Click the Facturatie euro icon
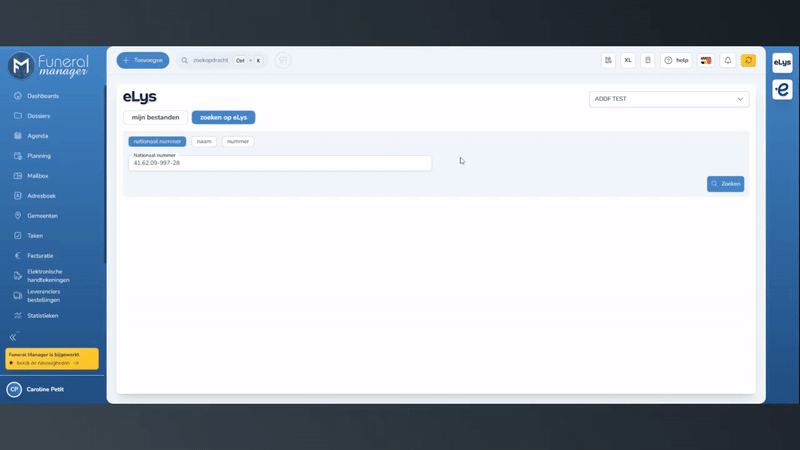The image size is (800, 450). (x=18, y=255)
